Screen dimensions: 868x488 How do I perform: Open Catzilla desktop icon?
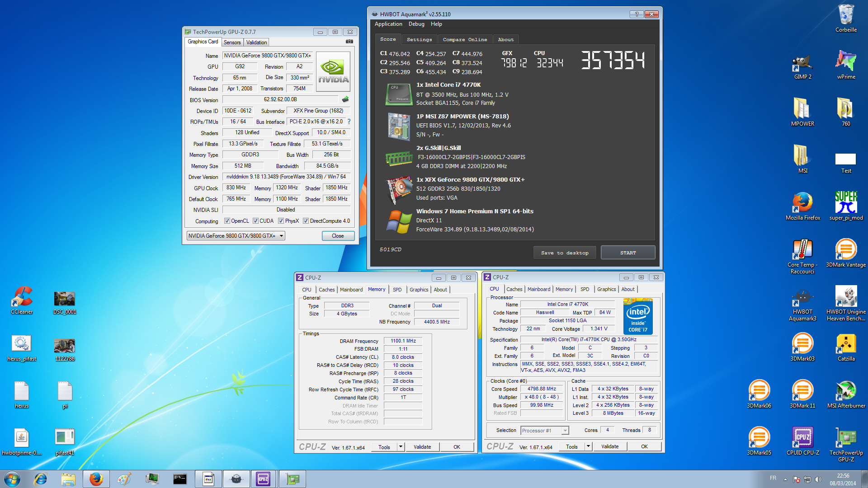[846, 347]
